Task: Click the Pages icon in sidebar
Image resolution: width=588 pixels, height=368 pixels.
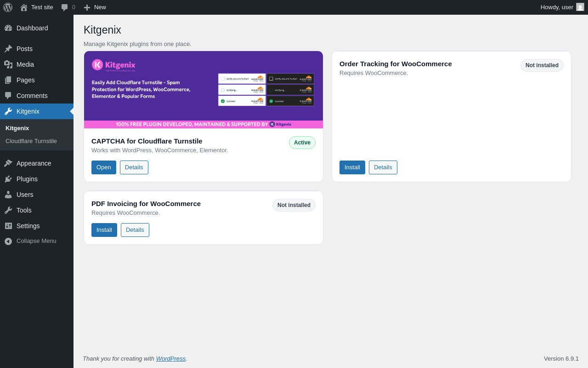Action: [x=8, y=80]
